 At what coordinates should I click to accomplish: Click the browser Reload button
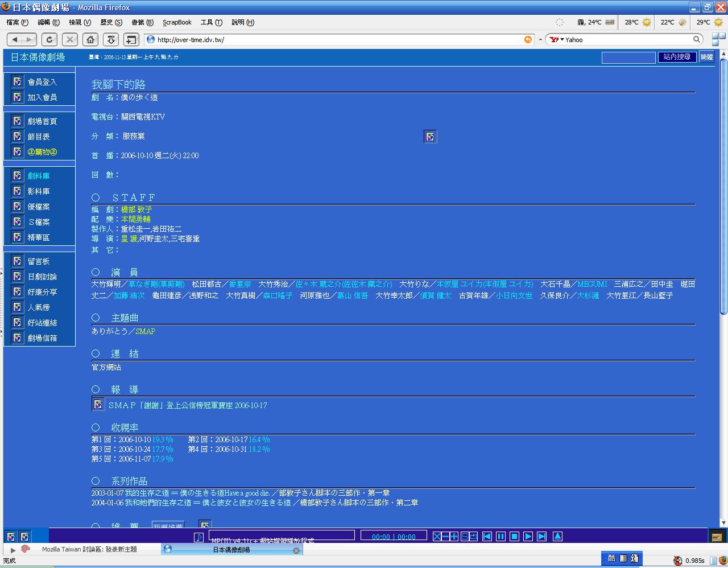click(49, 39)
